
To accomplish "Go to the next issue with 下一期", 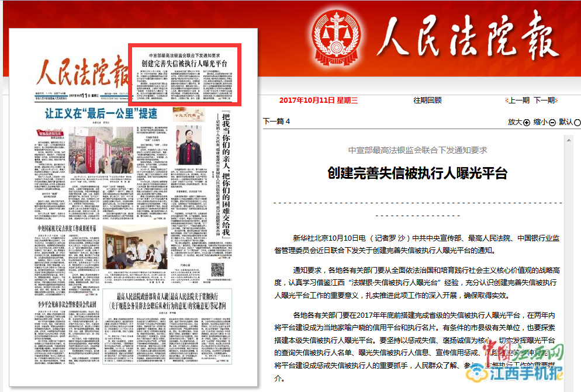I will click(545, 100).
